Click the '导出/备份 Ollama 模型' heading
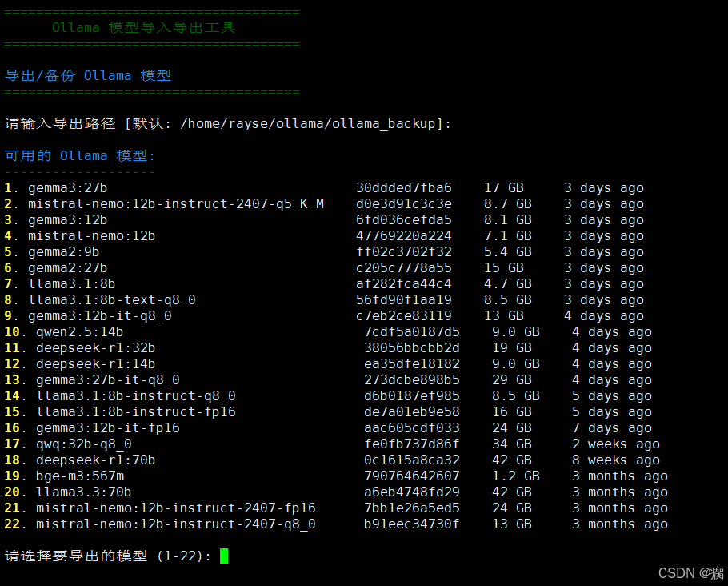The width and height of the screenshot is (728, 586). click(88, 76)
